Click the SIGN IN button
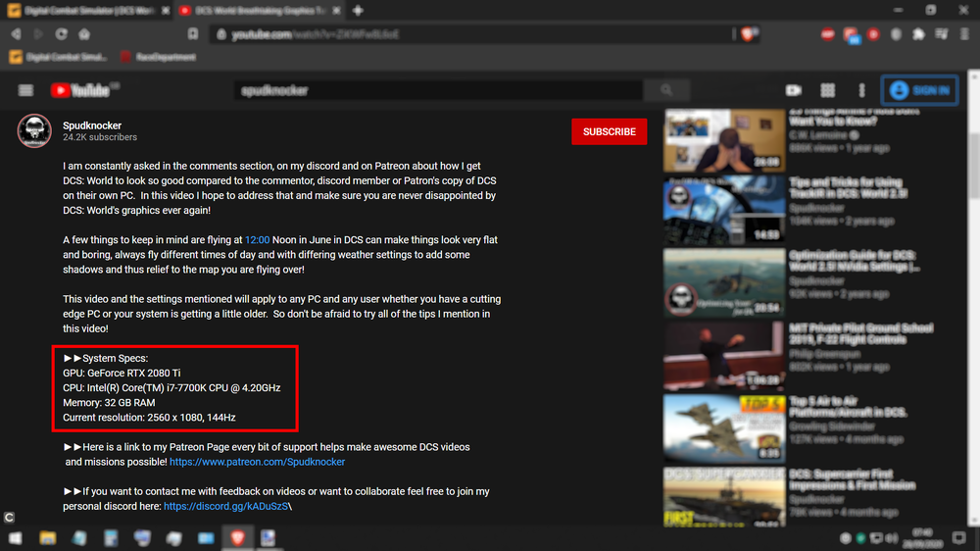The image size is (980, 551). coord(919,90)
